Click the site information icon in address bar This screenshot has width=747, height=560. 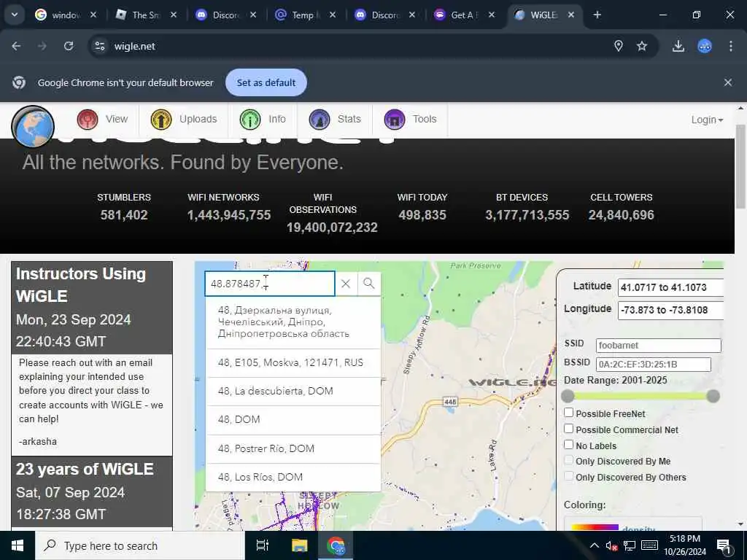pyautogui.click(x=99, y=46)
